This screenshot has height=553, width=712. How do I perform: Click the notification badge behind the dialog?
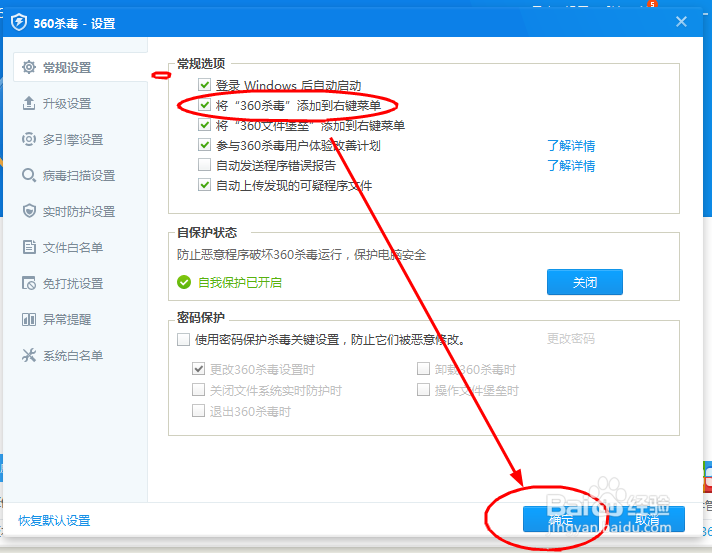click(653, 4)
